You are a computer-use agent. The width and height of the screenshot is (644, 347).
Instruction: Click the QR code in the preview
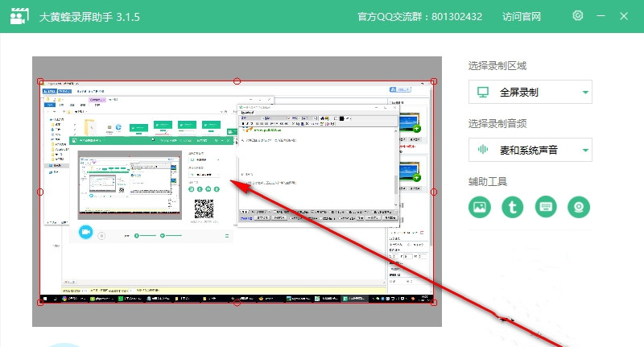[x=204, y=209]
